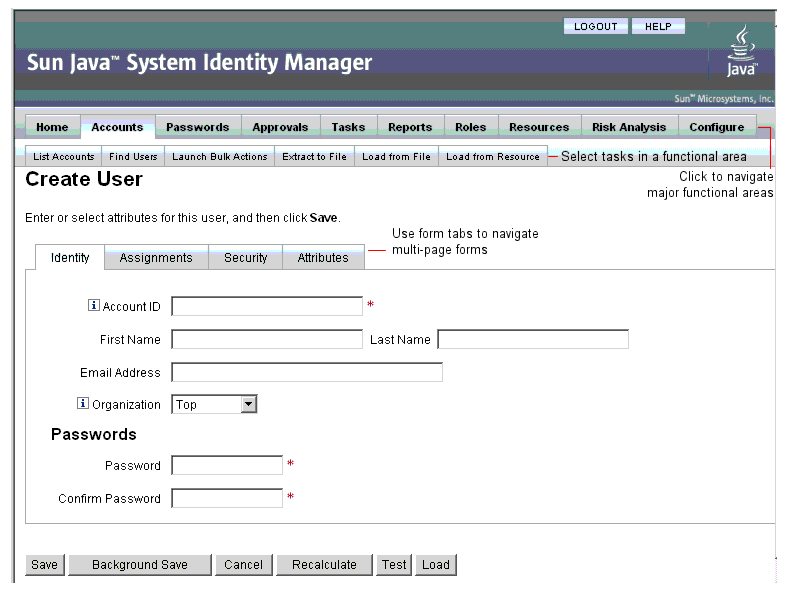This screenshot has height=594, width=787.
Task: Select the Identity form tab
Action: (70, 258)
